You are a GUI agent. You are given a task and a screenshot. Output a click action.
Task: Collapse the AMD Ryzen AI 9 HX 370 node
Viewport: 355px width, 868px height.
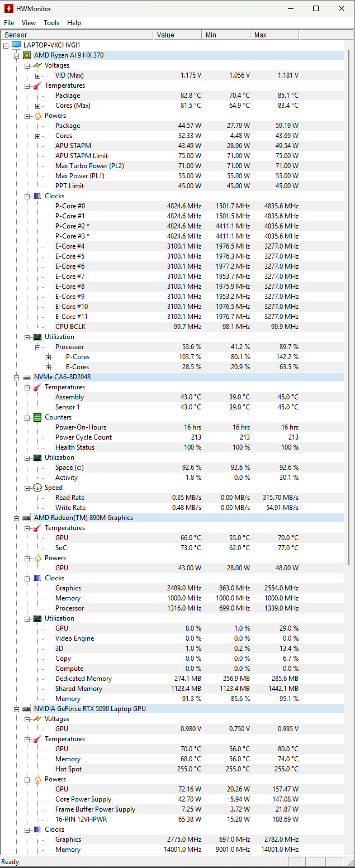[x=17, y=55]
